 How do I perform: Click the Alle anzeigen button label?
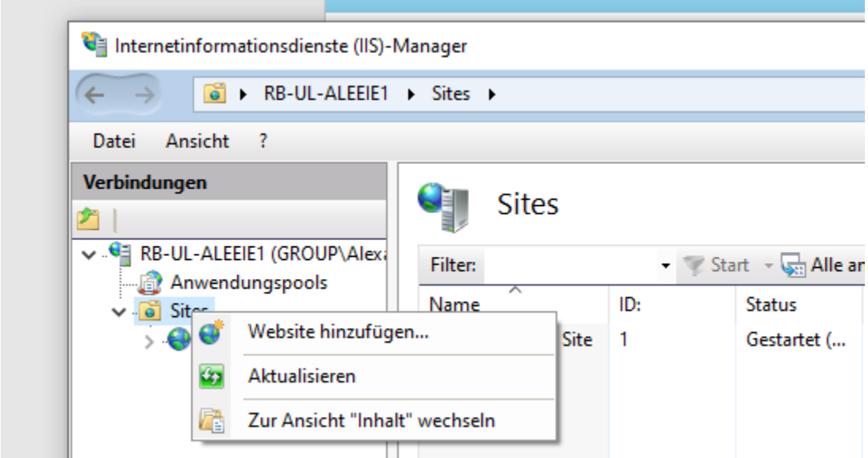click(837, 265)
